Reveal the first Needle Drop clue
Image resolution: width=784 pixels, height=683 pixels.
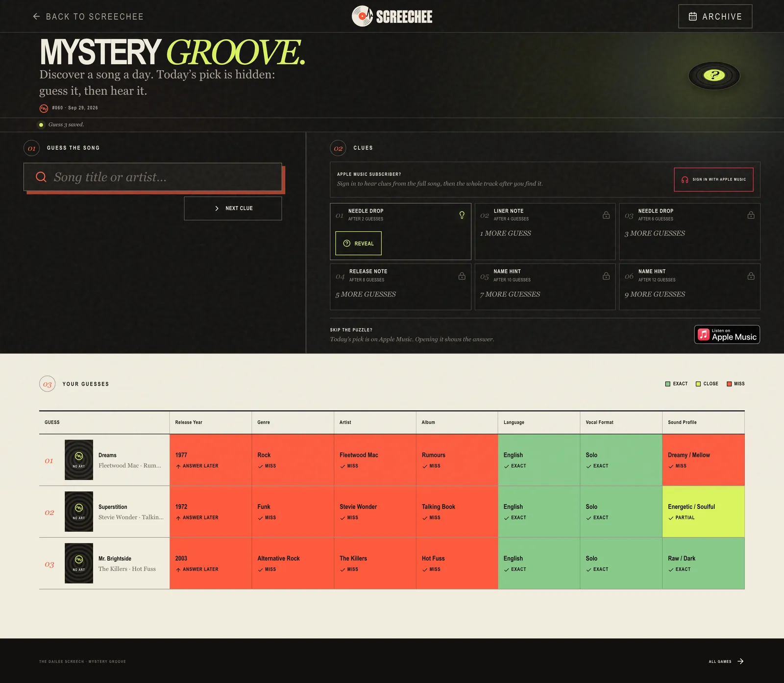[358, 243]
